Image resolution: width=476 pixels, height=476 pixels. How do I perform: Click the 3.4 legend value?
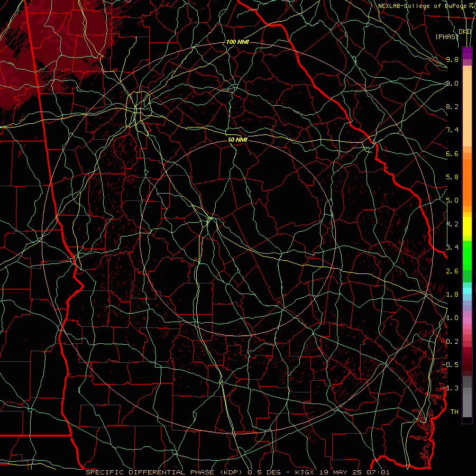[452, 248]
